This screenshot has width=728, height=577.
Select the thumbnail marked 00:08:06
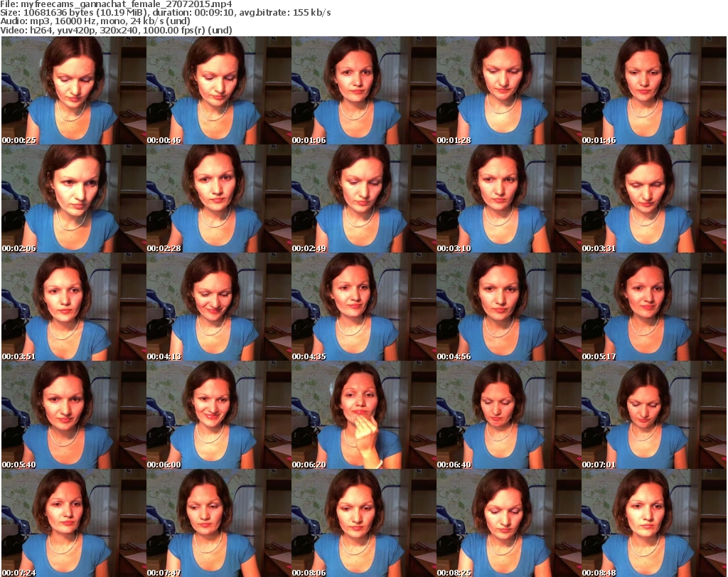coord(363,523)
